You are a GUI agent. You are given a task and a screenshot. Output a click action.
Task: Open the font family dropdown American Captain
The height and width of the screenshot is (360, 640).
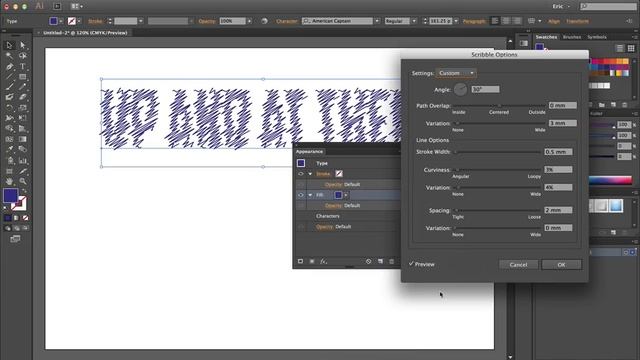coord(377,21)
